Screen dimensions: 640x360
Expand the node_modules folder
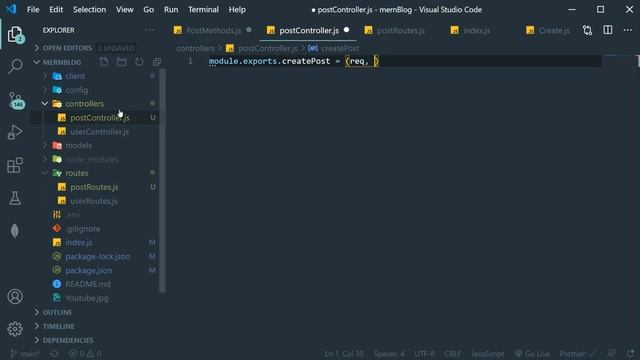[x=92, y=159]
